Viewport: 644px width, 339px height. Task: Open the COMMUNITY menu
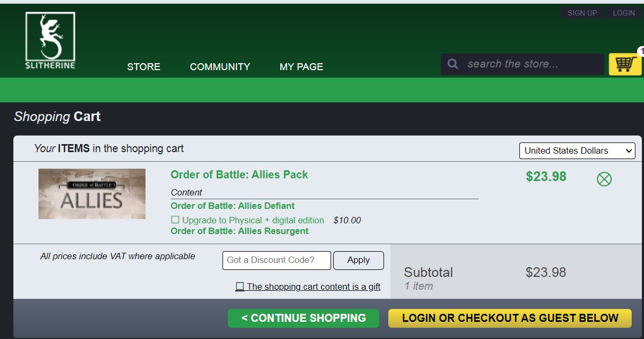[x=220, y=67]
